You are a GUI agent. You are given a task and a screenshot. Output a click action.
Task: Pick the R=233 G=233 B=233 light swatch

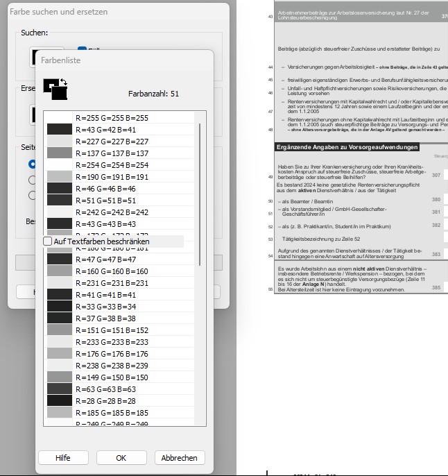(x=60, y=342)
